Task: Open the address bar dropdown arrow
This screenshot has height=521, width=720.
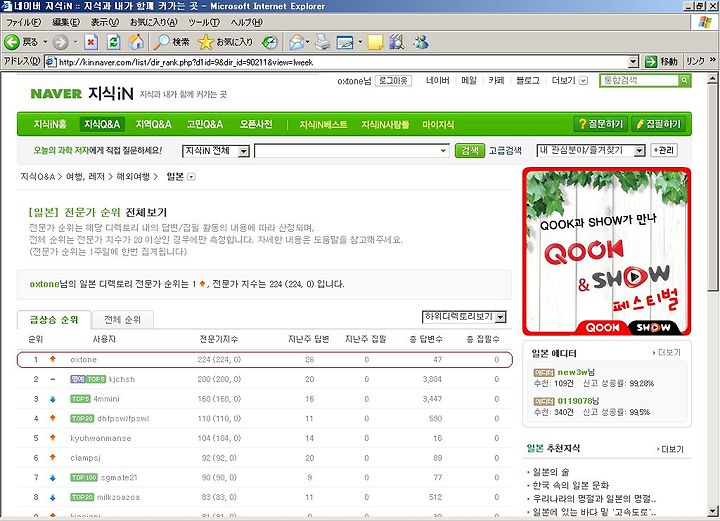Action: [x=633, y=62]
